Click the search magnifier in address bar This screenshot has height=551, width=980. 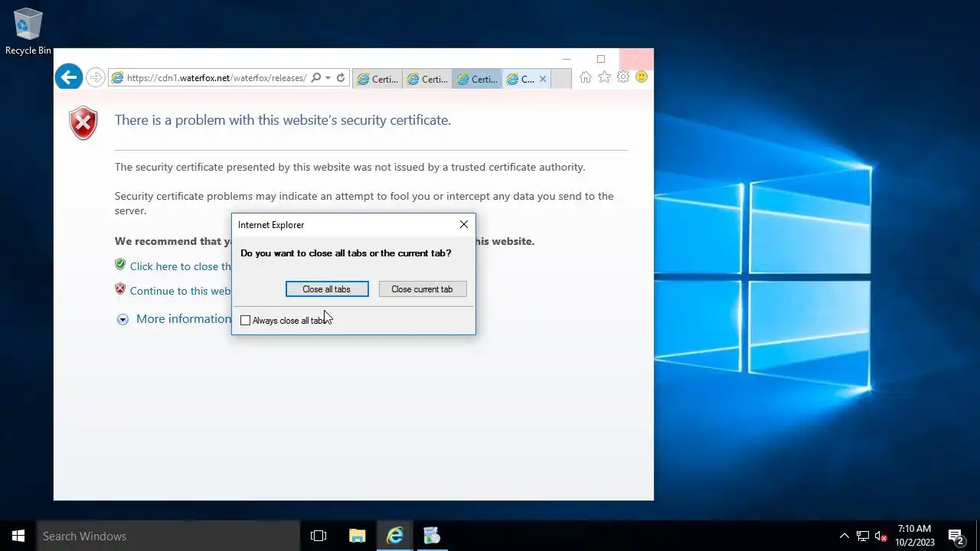pos(315,78)
